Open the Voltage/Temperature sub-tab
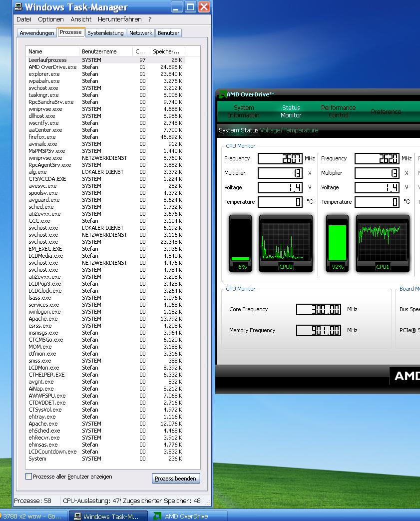The width and height of the screenshot is (420, 521). tap(289, 130)
